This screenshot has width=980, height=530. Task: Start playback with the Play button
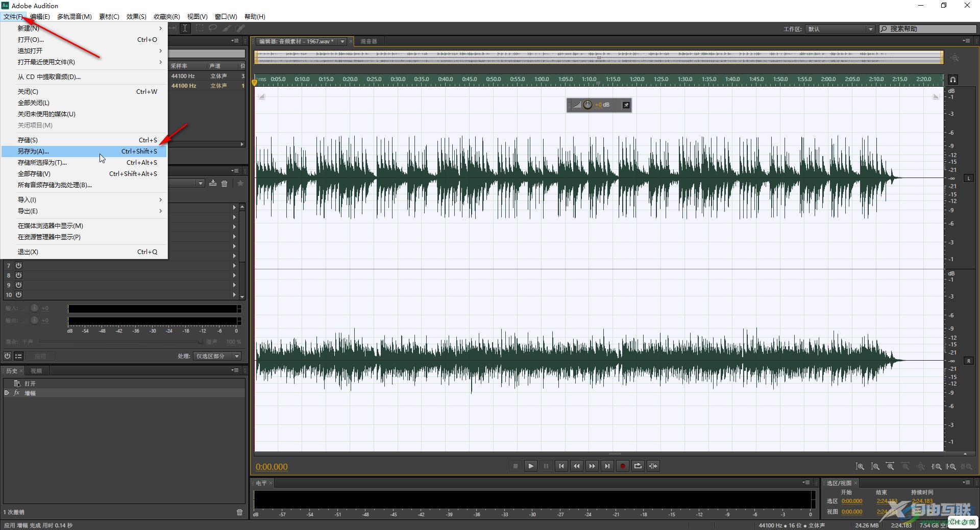pos(531,466)
